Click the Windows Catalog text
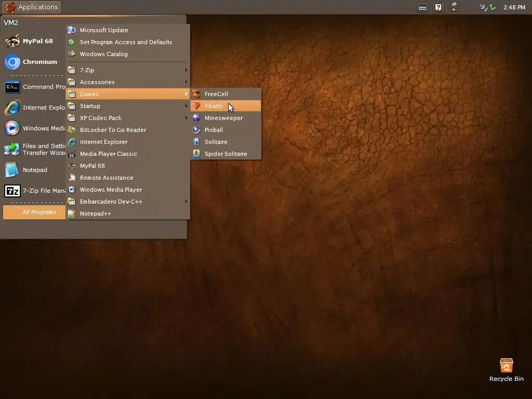Screen dimensions: 532x399 pyautogui.click(x=103, y=54)
